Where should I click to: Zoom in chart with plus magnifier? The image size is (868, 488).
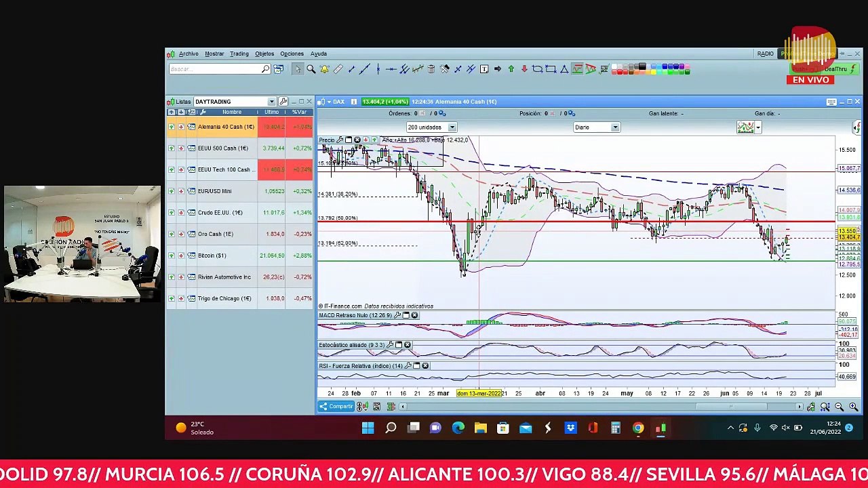click(x=853, y=407)
